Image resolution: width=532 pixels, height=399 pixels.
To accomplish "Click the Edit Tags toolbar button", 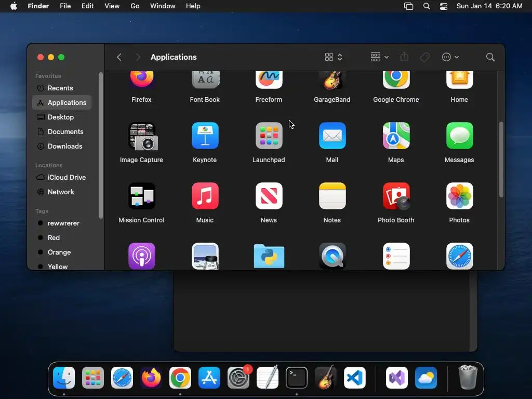I will tap(424, 57).
